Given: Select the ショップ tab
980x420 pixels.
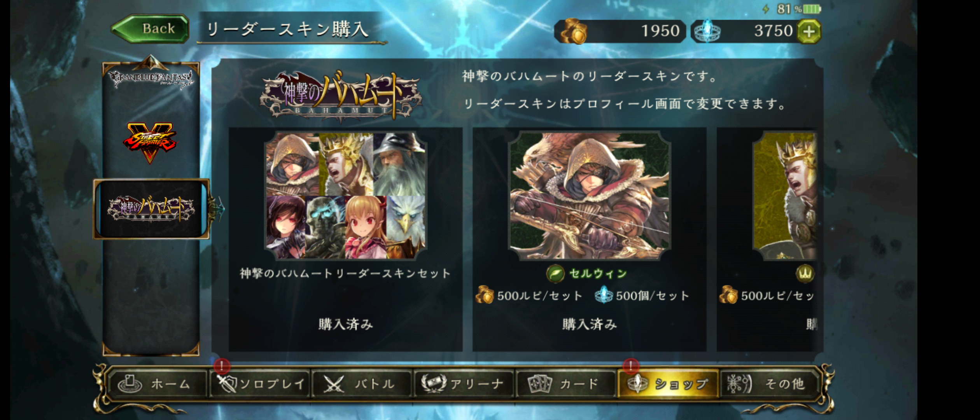Looking at the screenshot, I should click(668, 384).
